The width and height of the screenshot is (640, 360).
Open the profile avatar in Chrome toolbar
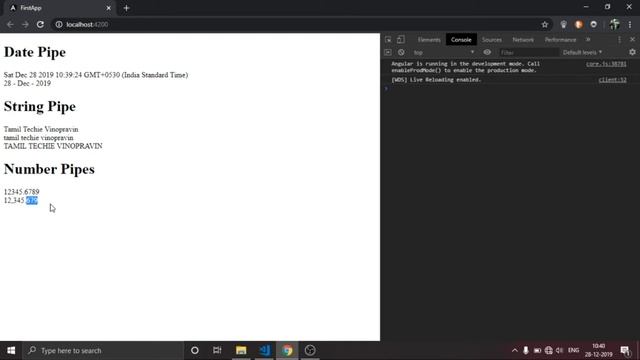pyautogui.click(x=614, y=24)
